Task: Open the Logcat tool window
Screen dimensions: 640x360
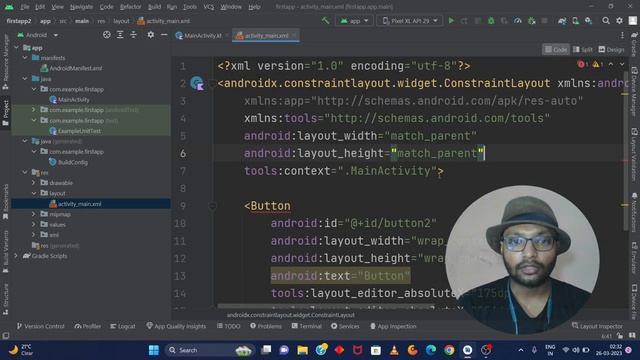Action: point(123,326)
